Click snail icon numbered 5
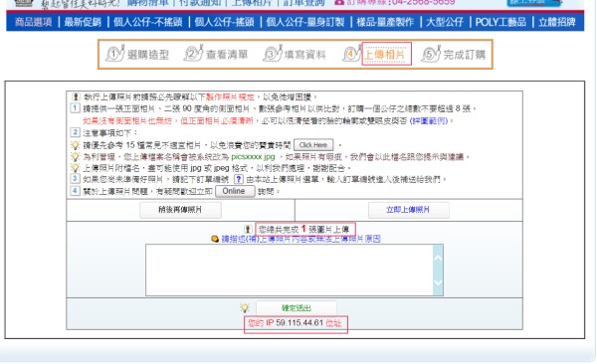 coord(431,54)
